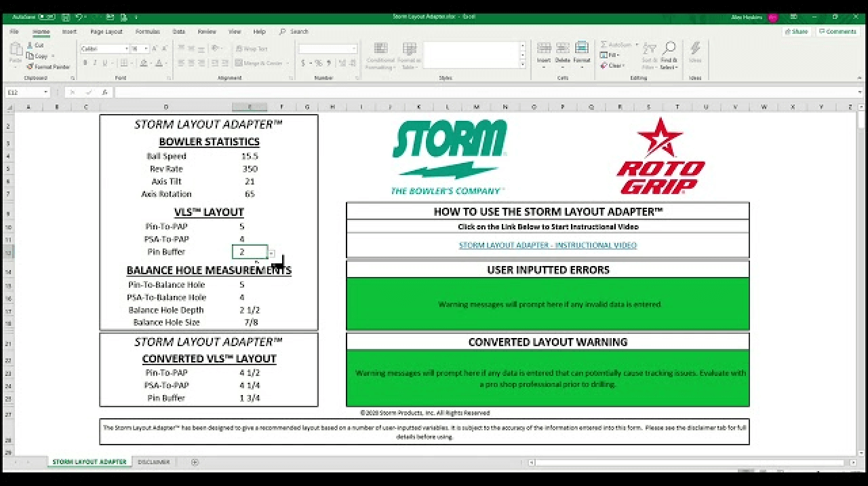Viewport: 868px width, 486px height.
Task: Toggle the AutoSave switch
Action: click(47, 16)
